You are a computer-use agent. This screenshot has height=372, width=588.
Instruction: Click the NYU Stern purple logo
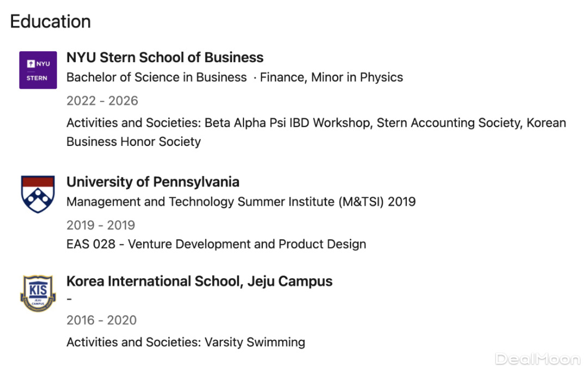click(x=38, y=70)
